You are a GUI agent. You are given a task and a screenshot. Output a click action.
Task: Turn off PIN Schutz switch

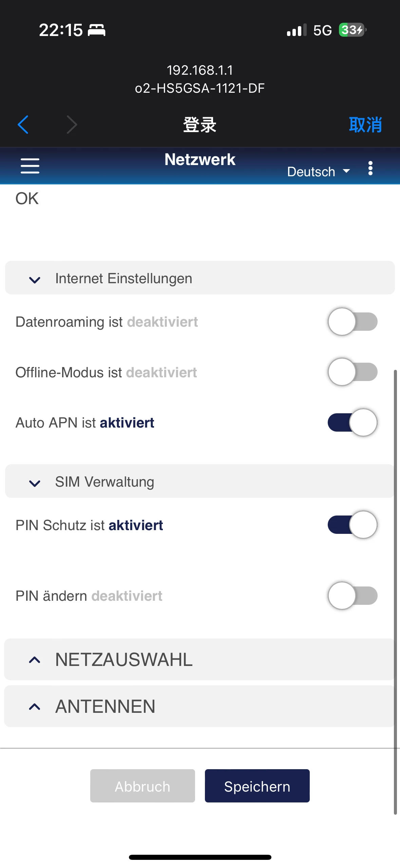point(353,525)
